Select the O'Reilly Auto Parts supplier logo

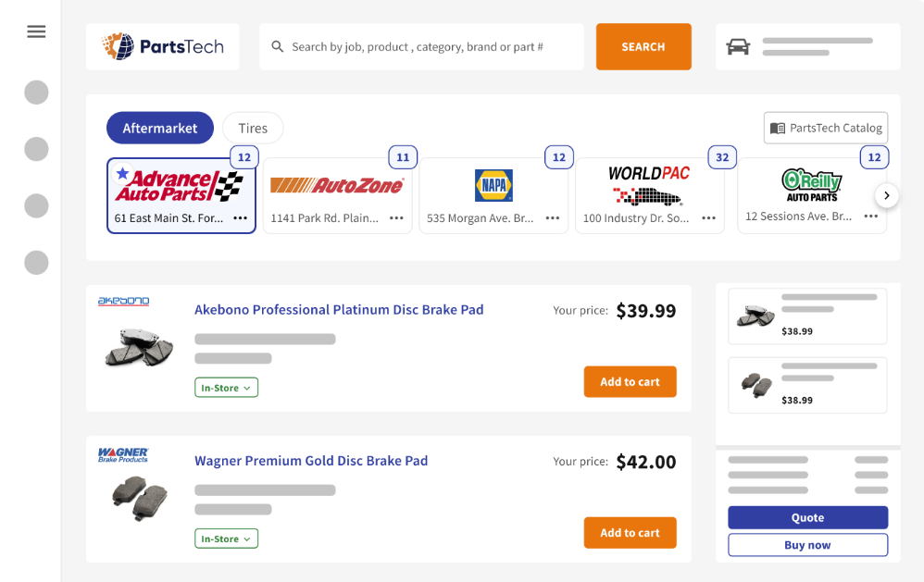(812, 182)
